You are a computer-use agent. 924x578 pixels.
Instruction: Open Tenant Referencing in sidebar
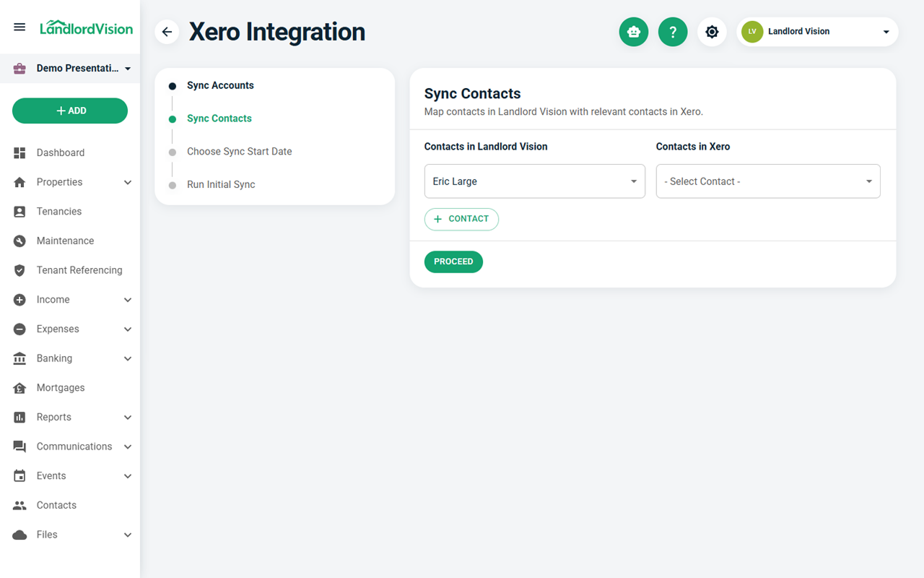(79, 270)
